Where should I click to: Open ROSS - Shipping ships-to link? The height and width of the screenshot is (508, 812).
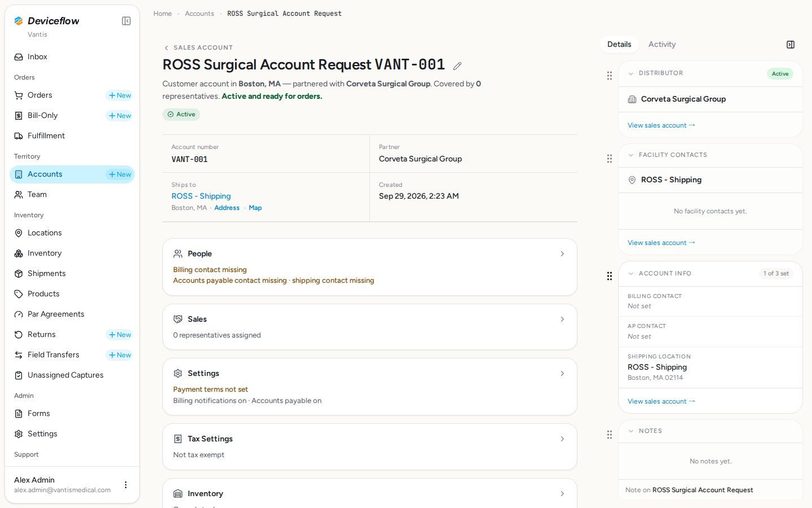coord(201,196)
